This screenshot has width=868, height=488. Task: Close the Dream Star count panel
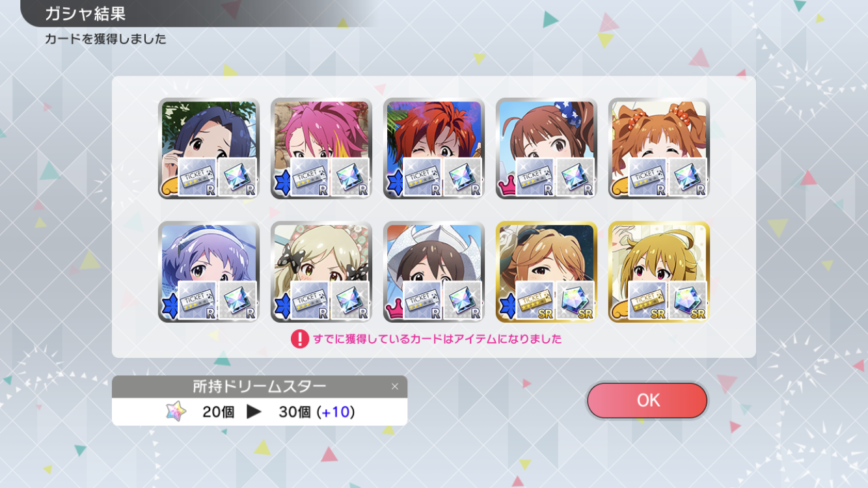tap(394, 386)
